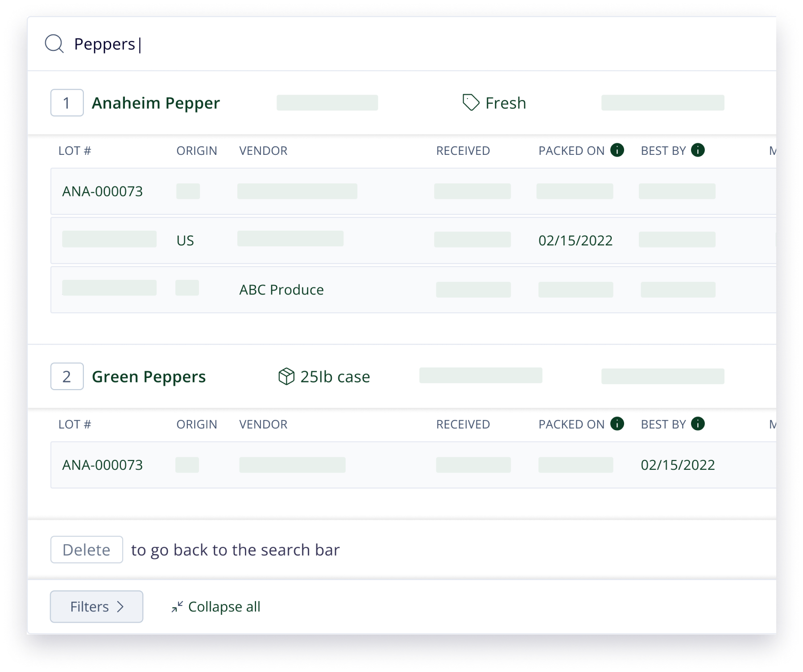
Task: Click ORIGIN header in Green Peppers table
Action: click(197, 424)
